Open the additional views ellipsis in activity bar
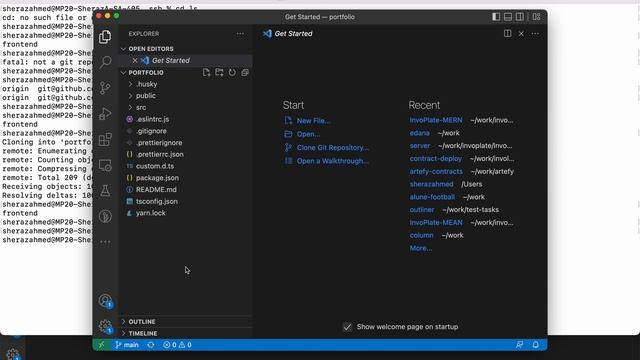The height and width of the screenshot is (360, 640). [105, 242]
